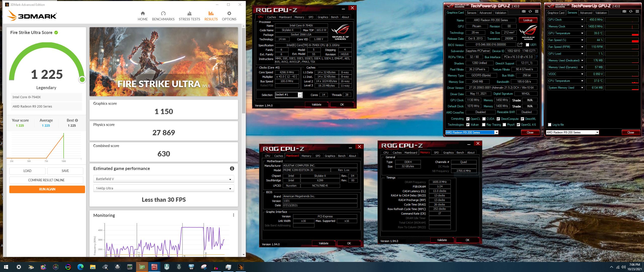Open the Validation tab in the GPU-Z Sensors window
Screen dimensions: 644x272
coord(601,13)
